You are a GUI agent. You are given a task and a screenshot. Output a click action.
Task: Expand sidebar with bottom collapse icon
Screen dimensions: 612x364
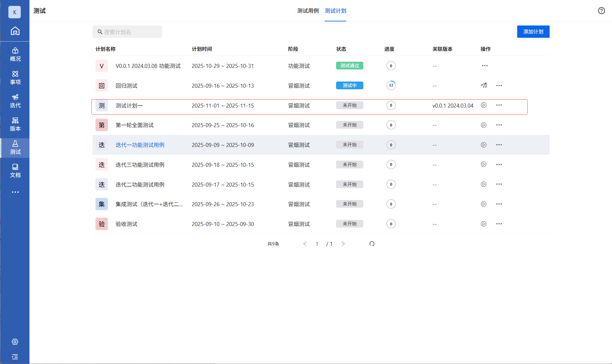15,357
